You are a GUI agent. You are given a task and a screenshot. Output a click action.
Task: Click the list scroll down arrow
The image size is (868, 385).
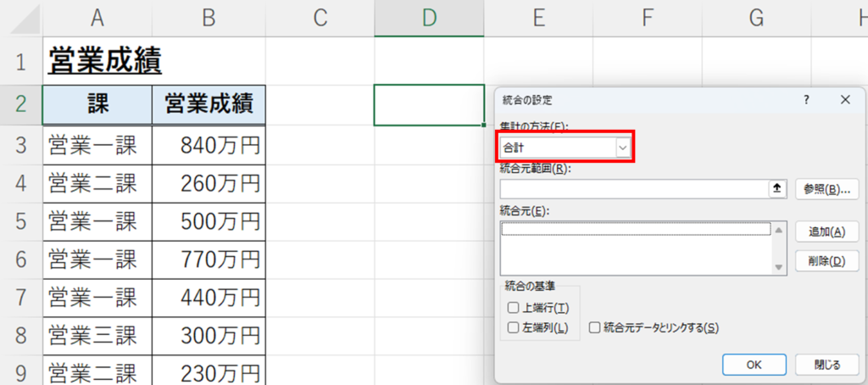780,267
